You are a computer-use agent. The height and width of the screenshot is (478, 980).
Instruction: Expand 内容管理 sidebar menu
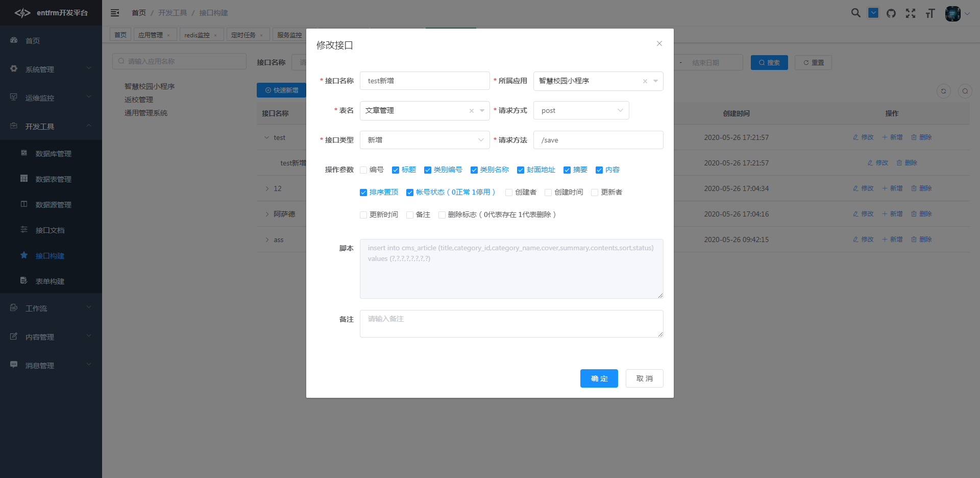click(51, 337)
